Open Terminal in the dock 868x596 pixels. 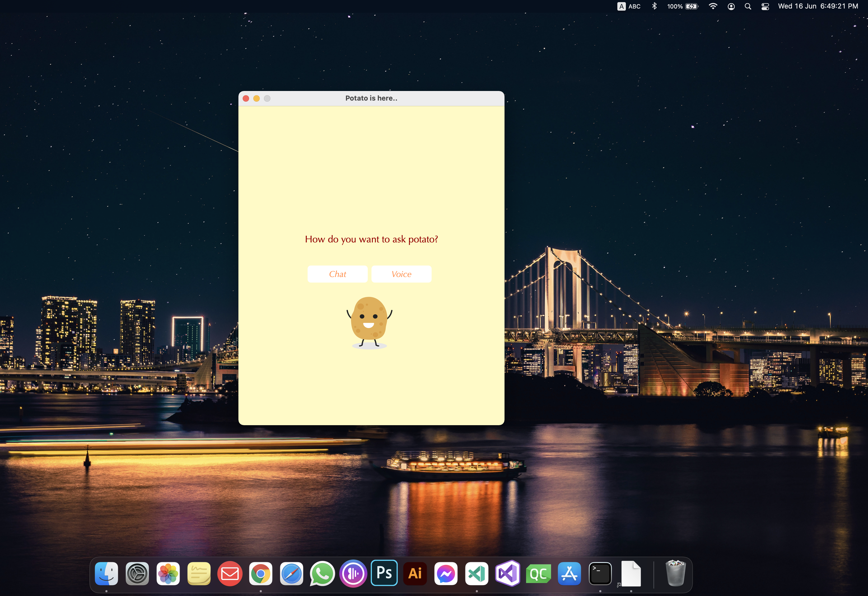coord(600,574)
